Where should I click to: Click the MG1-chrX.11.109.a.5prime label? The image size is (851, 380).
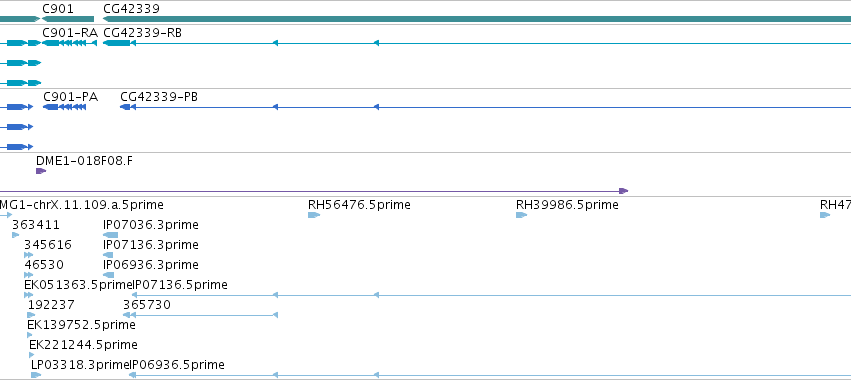81,205
